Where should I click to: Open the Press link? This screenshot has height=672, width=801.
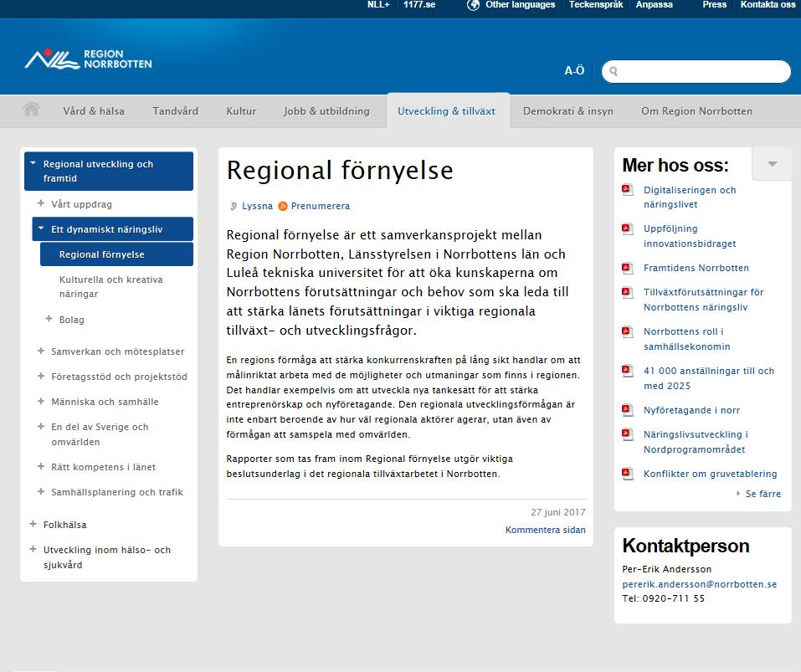pos(715,4)
